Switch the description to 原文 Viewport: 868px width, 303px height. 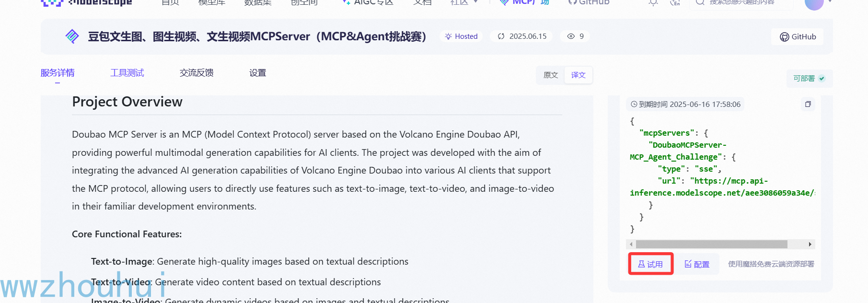[551, 75]
